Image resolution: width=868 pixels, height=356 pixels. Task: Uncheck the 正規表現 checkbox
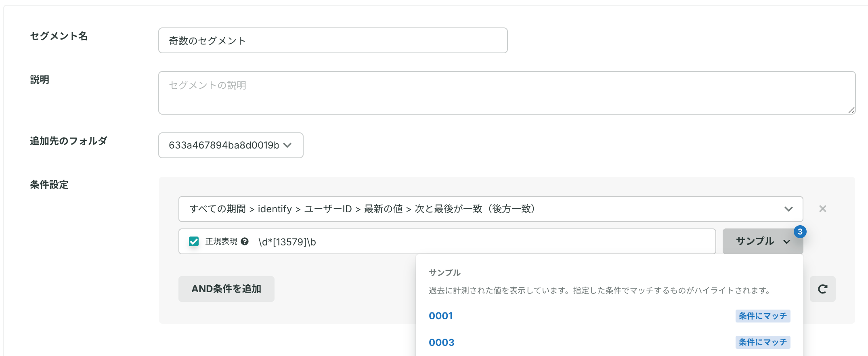click(x=194, y=241)
